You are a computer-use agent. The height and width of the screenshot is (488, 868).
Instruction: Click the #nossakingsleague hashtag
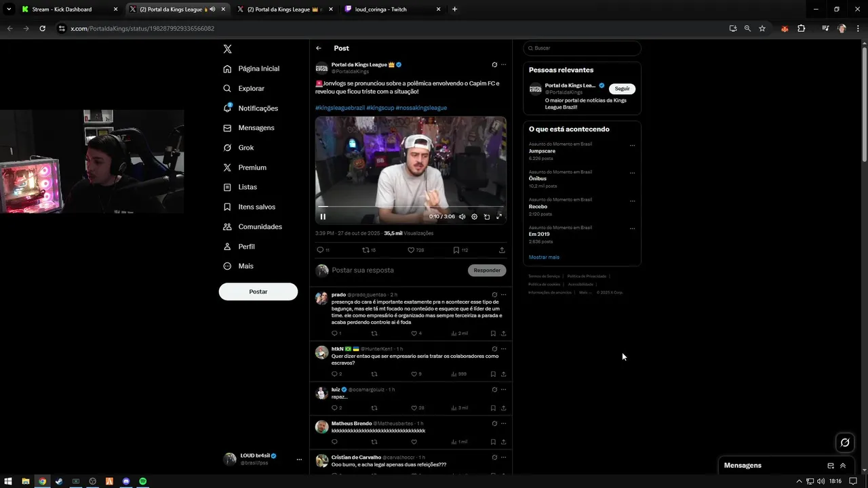(421, 108)
